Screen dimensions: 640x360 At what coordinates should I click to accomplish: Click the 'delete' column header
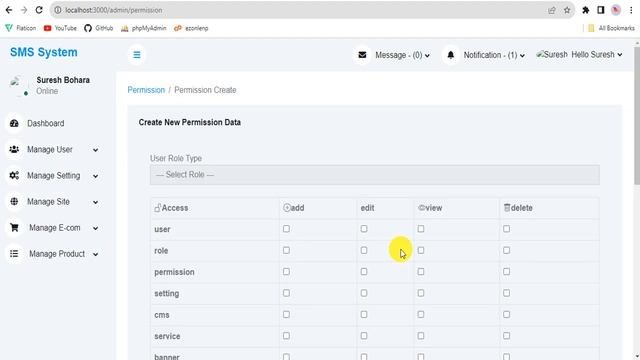(x=518, y=208)
